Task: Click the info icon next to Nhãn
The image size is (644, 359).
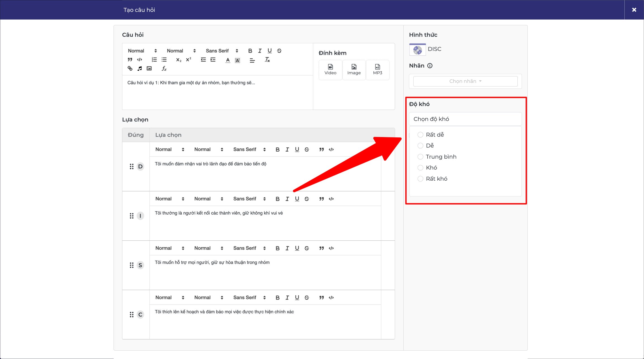Action: tap(430, 66)
